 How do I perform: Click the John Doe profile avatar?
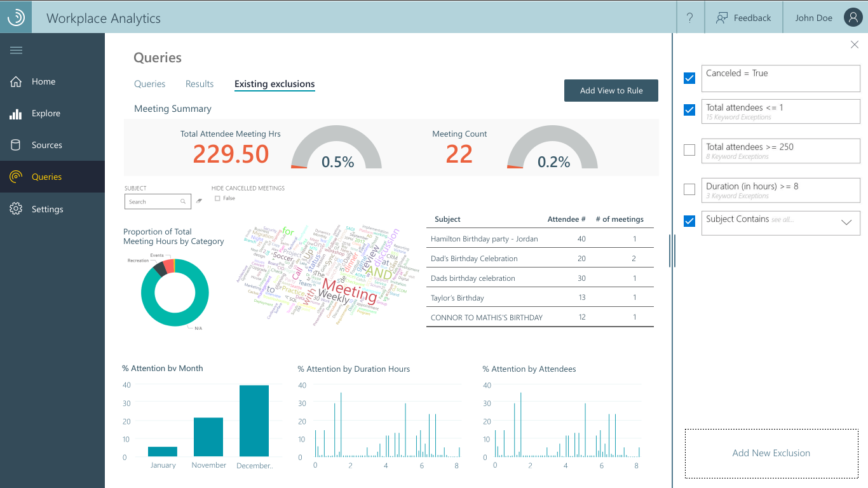point(853,17)
